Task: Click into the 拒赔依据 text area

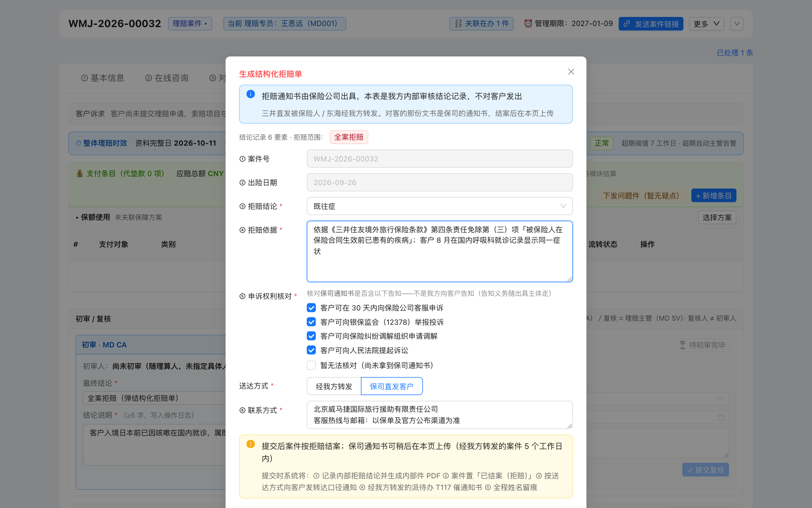Action: coord(439,251)
